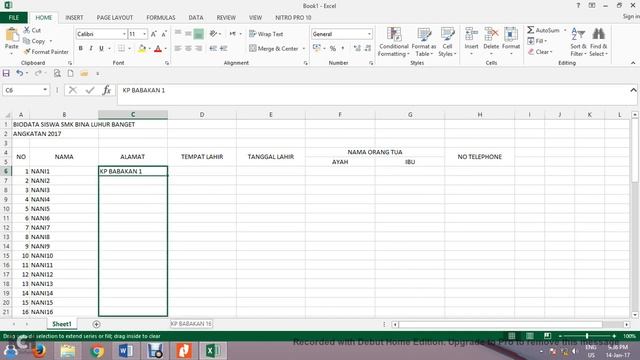Click Merge & Center button
This screenshot has height=360, width=640.
274,49
